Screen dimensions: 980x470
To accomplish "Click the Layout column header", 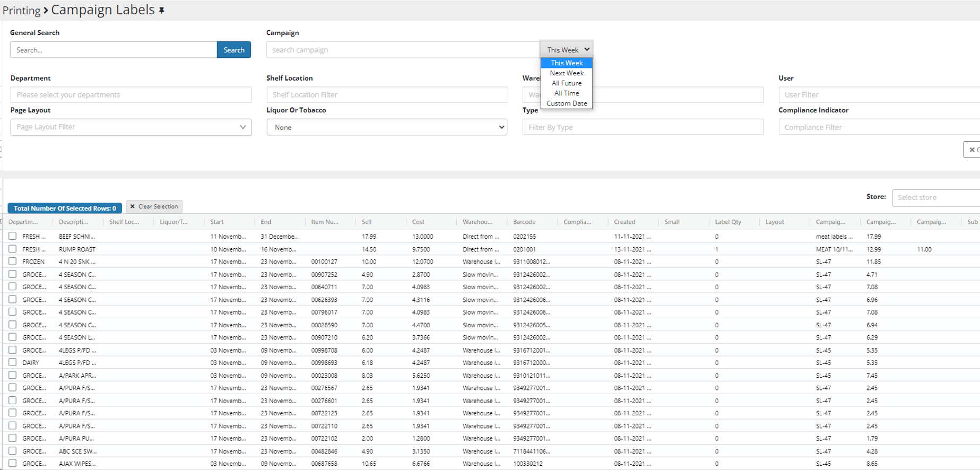I will tap(775, 222).
